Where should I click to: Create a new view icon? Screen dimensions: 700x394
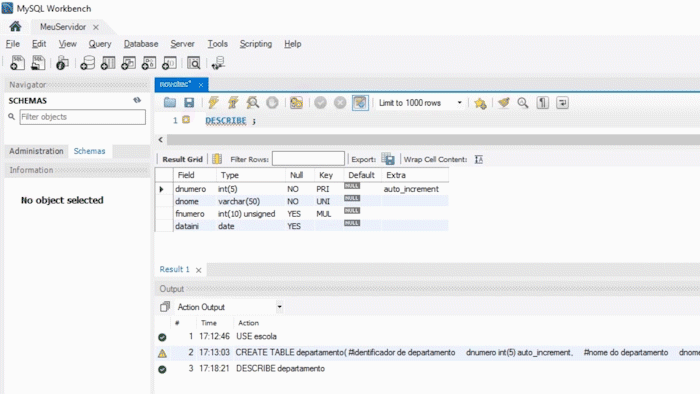[129, 63]
